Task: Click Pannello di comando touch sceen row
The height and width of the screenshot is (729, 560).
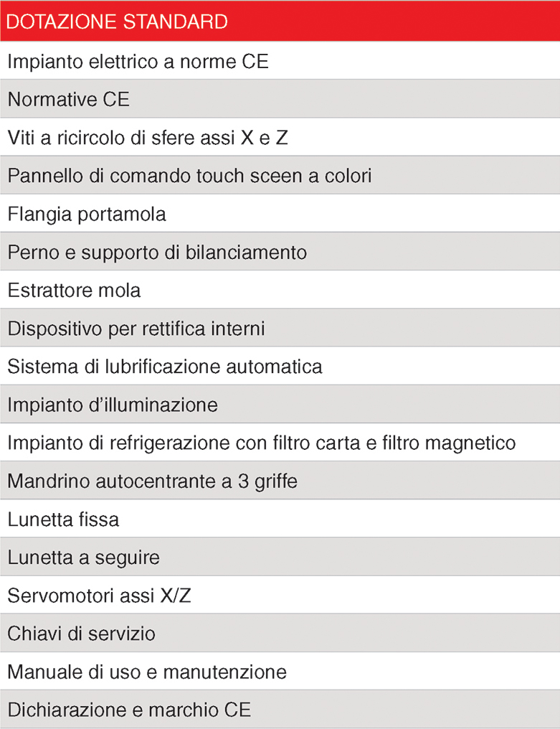Action: (x=280, y=175)
